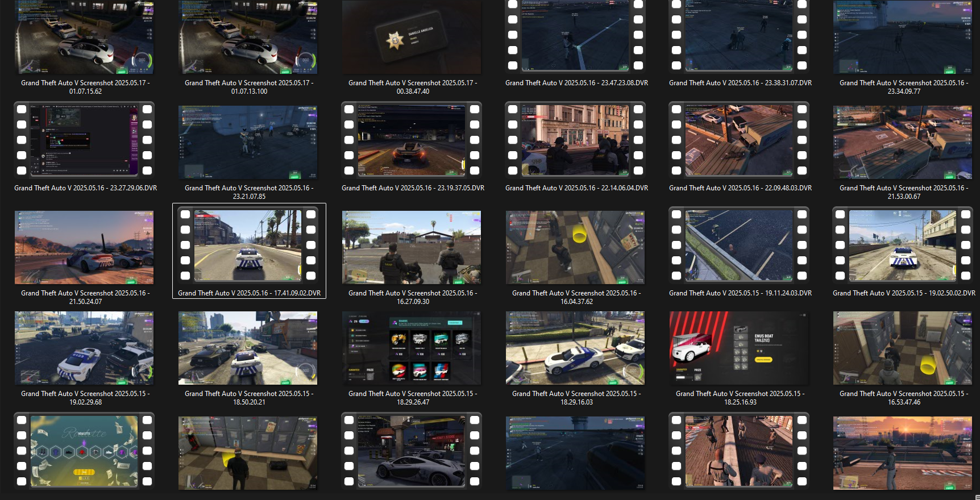Select the rooftop video thumbnail 22.09.48.03.DVR
The image size is (980, 500).
click(739, 139)
